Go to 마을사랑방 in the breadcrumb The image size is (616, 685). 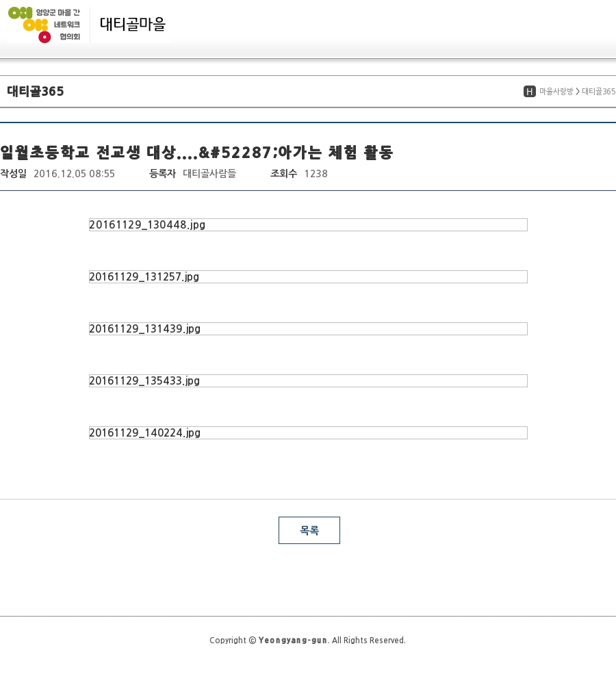pos(556,92)
